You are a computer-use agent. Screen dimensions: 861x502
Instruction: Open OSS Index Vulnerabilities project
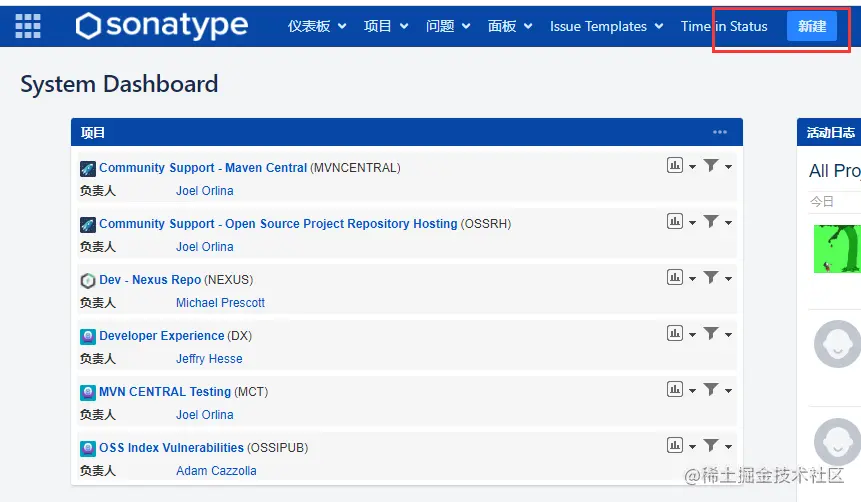(x=171, y=448)
